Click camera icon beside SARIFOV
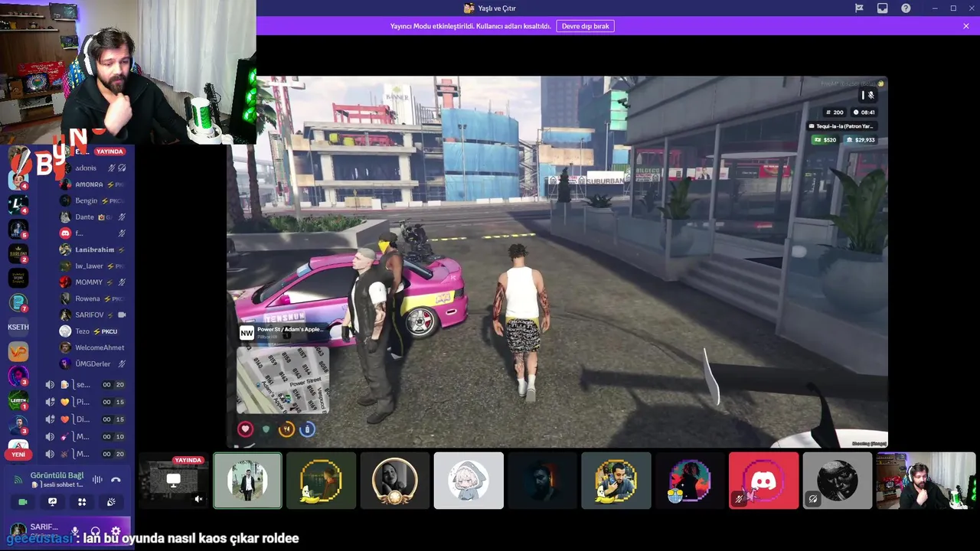The image size is (980, 551). 122,315
